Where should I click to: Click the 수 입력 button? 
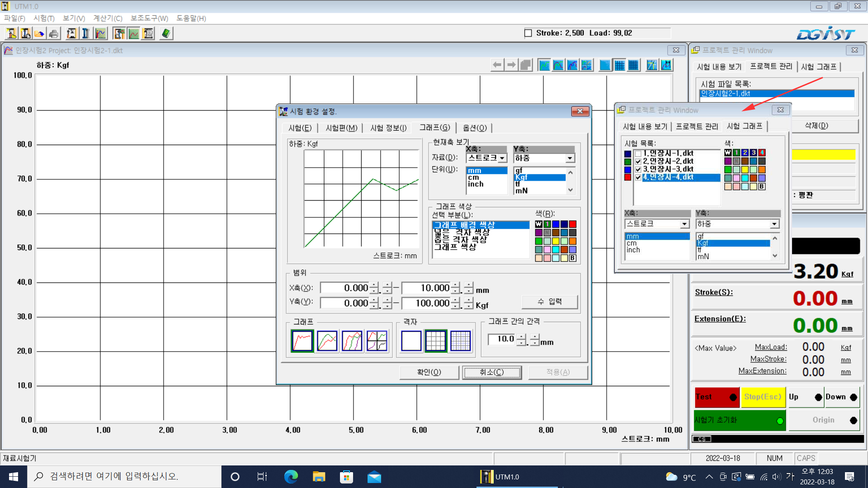[x=550, y=301]
